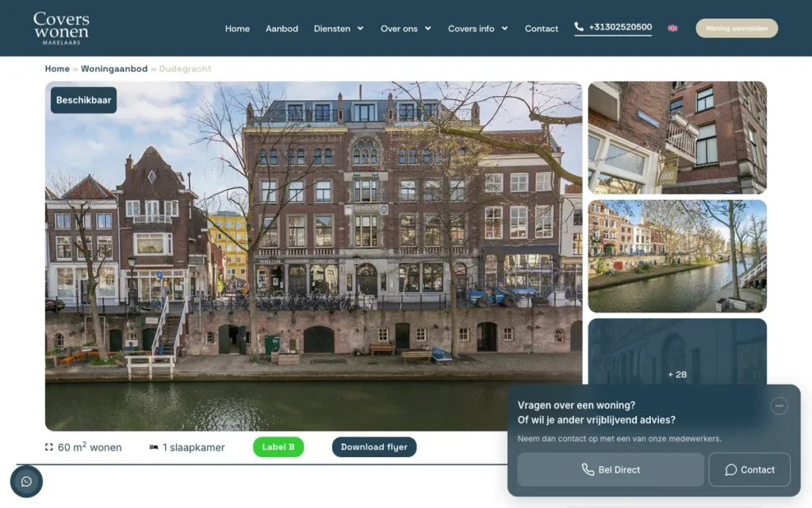Click the '1 slaapkamer' text
This screenshot has width=812, height=508.
193,447
